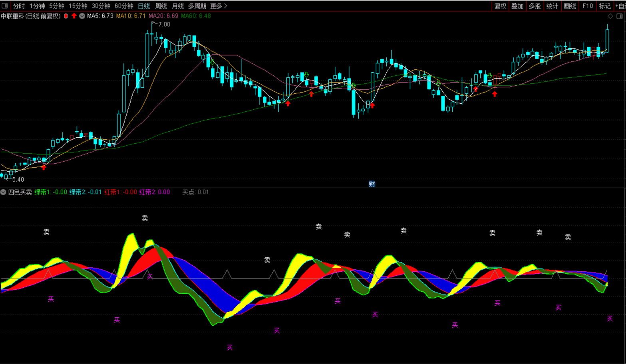Click the +自选 add to watchlist button
This screenshot has height=364, width=626.
[x=620, y=6]
